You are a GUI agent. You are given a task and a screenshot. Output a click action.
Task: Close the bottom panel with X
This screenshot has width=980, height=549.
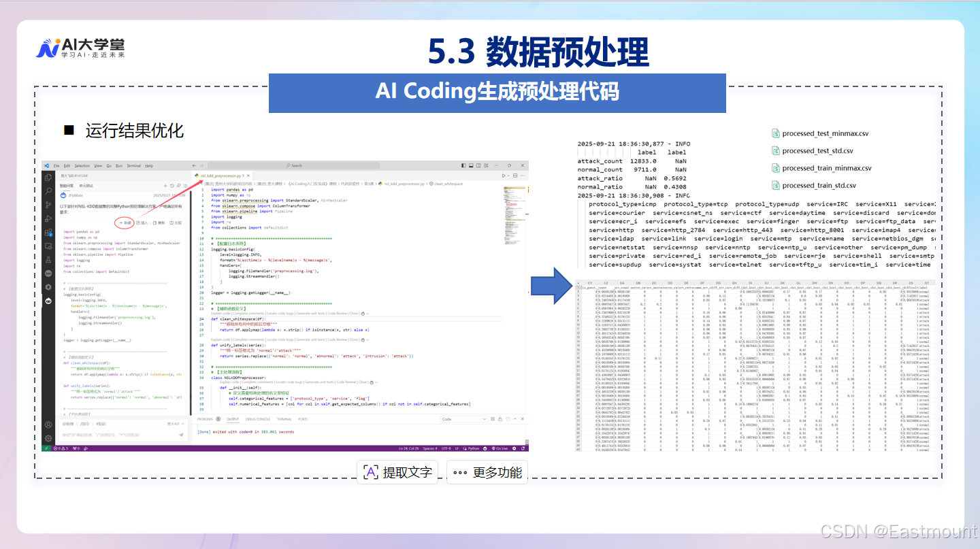(x=523, y=419)
